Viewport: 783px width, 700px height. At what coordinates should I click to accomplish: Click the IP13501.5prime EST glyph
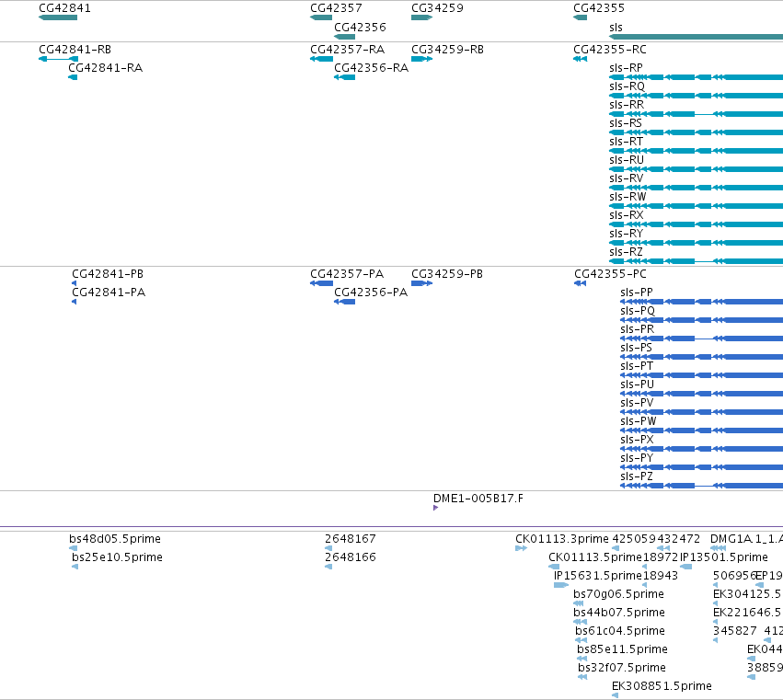(x=686, y=568)
